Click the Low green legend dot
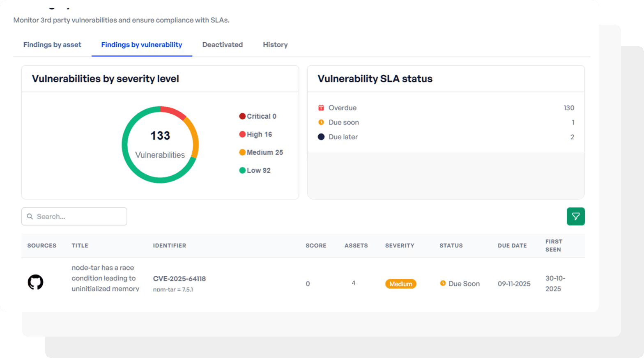This screenshot has width=644, height=358. click(x=242, y=170)
